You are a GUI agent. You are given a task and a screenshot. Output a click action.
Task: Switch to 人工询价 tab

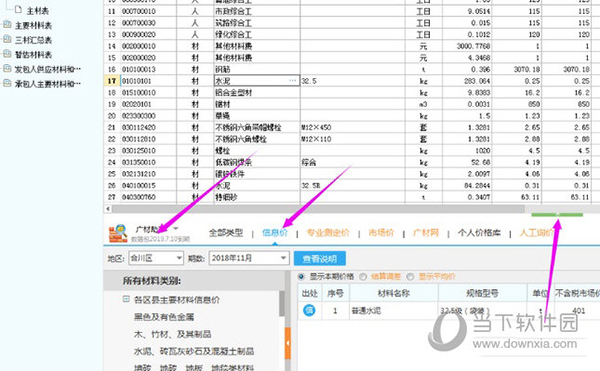536,233
